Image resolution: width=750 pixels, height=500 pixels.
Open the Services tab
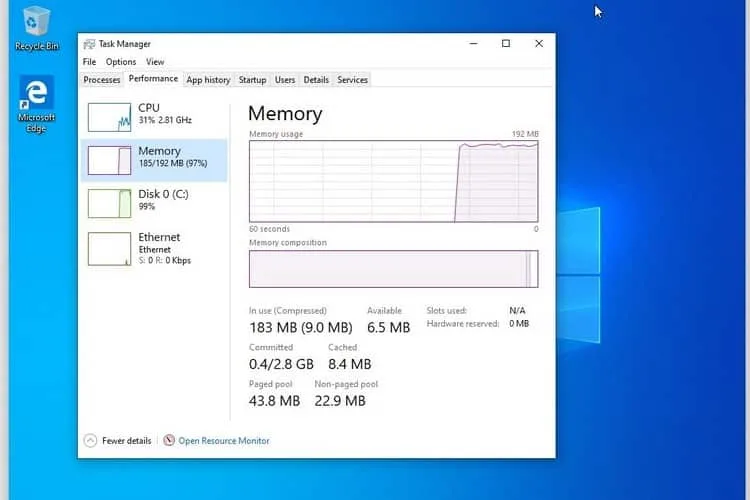point(352,80)
